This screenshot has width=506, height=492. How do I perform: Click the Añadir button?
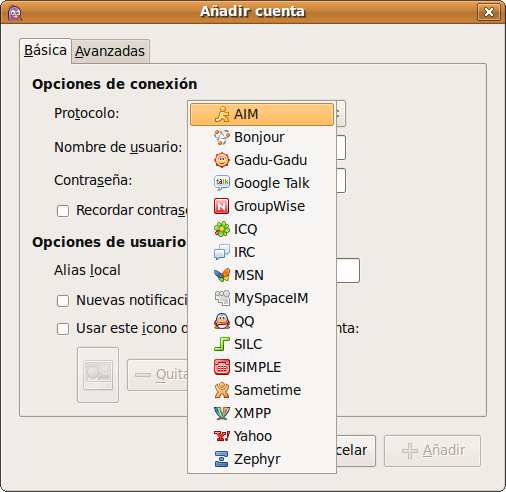[432, 451]
